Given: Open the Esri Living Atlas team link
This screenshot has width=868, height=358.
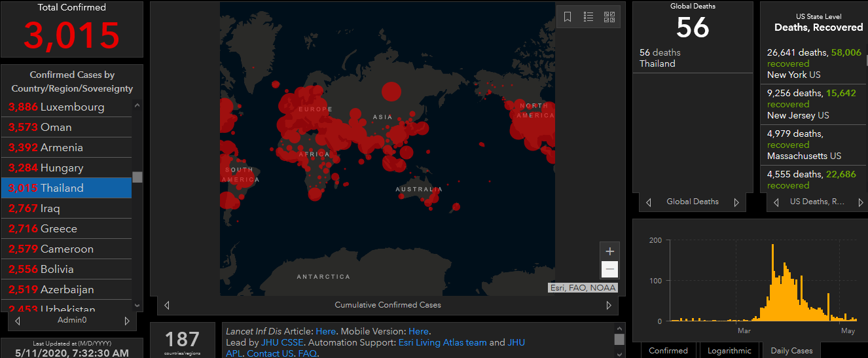Looking at the screenshot, I should [x=442, y=342].
